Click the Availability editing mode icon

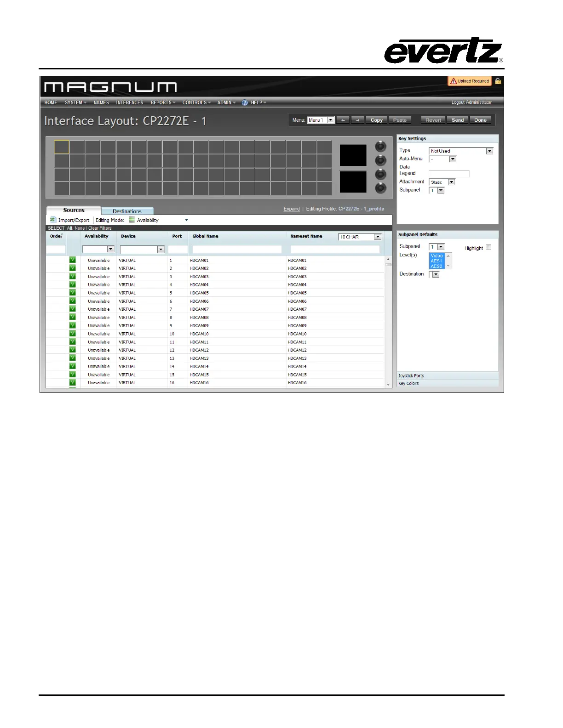click(132, 220)
